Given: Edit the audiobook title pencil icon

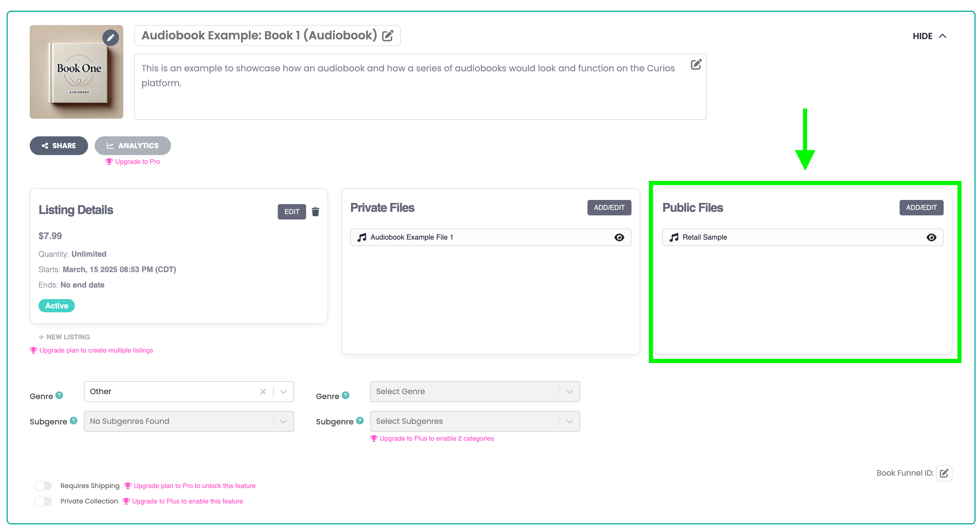Looking at the screenshot, I should point(388,36).
